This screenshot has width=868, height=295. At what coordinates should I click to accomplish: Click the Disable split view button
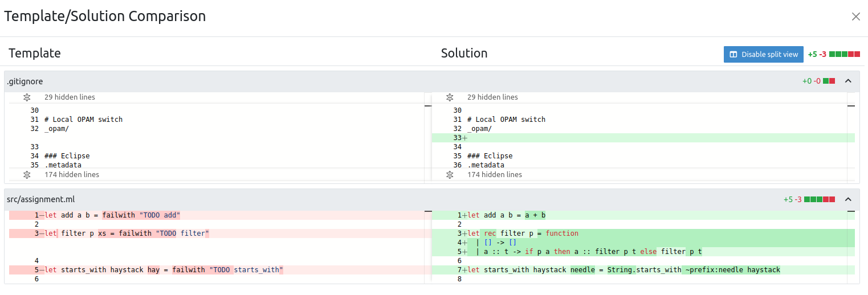(x=763, y=54)
